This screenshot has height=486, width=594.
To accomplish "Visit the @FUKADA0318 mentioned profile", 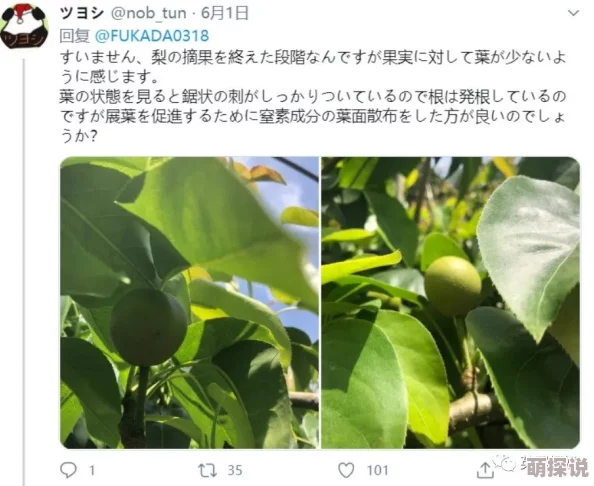I will pyautogui.click(x=152, y=36).
